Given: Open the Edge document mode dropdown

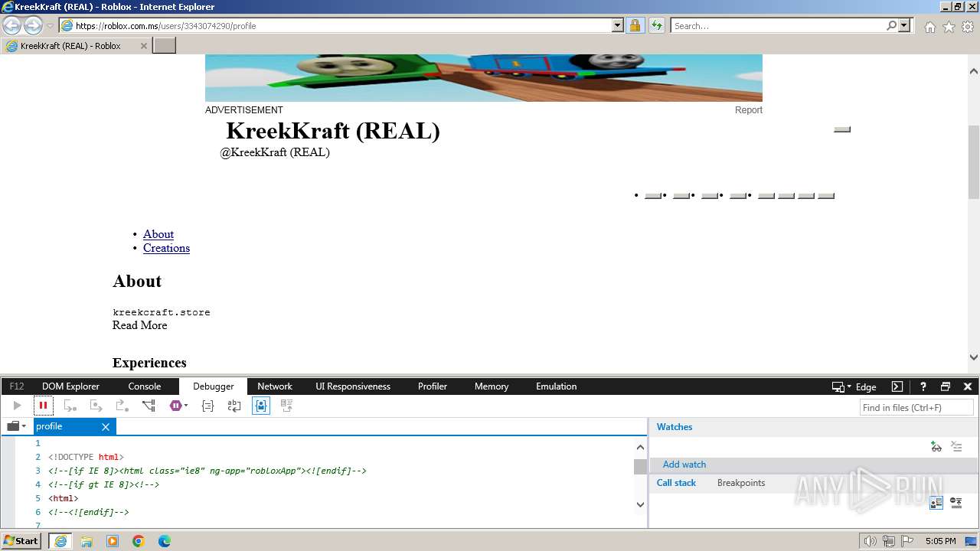Looking at the screenshot, I should 854,386.
